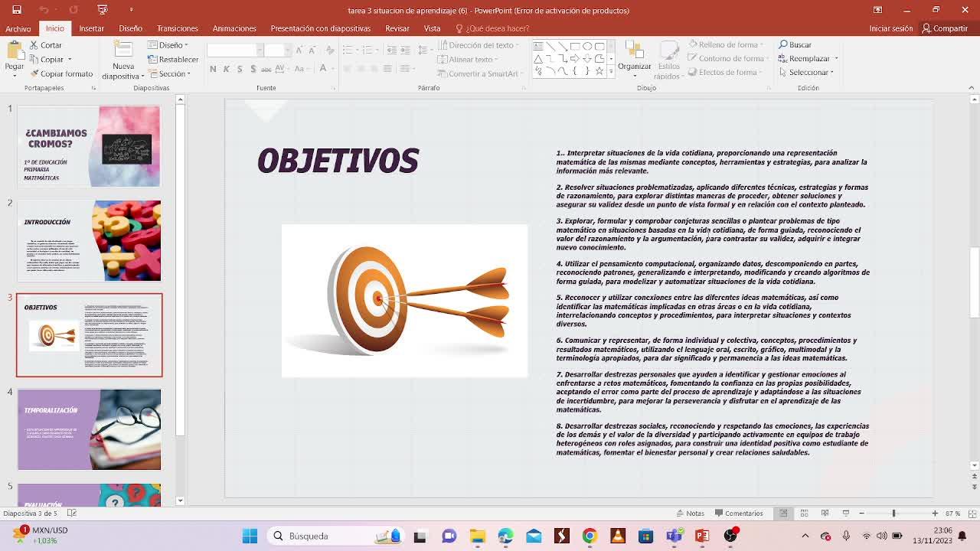Toggle the Comentarios pane
Viewport: 980px width, 551px height.
738,514
